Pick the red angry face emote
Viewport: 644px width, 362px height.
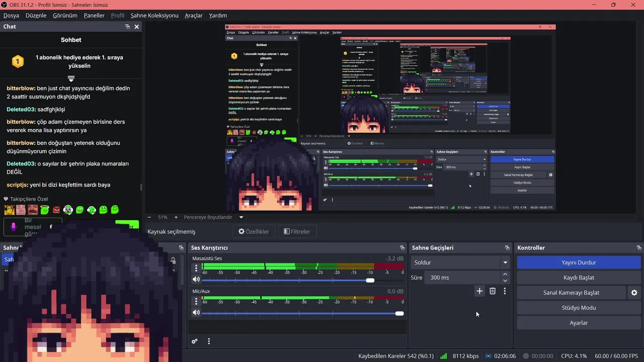(x=56, y=210)
